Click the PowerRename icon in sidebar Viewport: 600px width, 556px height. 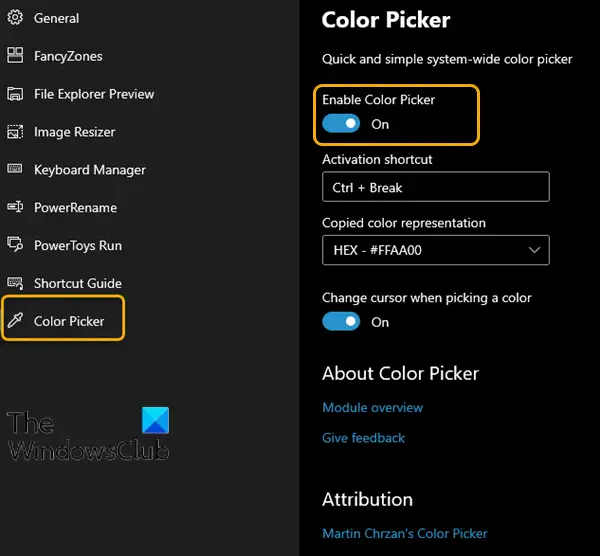(15, 207)
